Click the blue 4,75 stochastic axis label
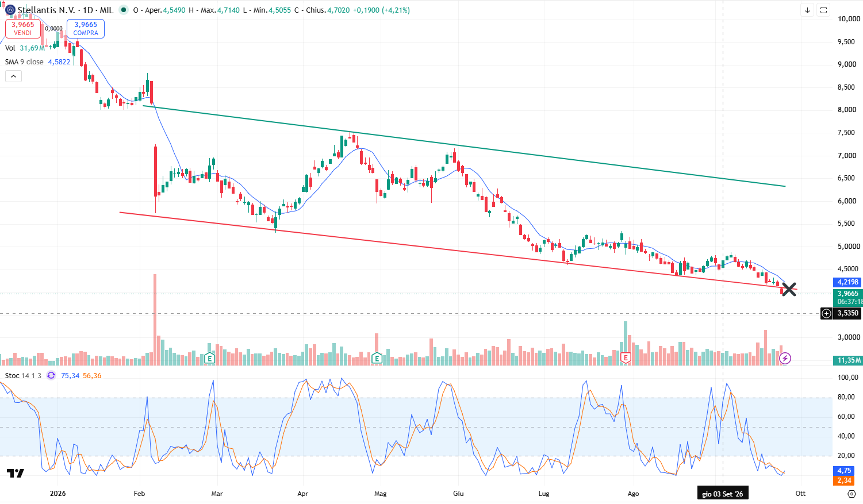This screenshot has width=863, height=504. [843, 471]
